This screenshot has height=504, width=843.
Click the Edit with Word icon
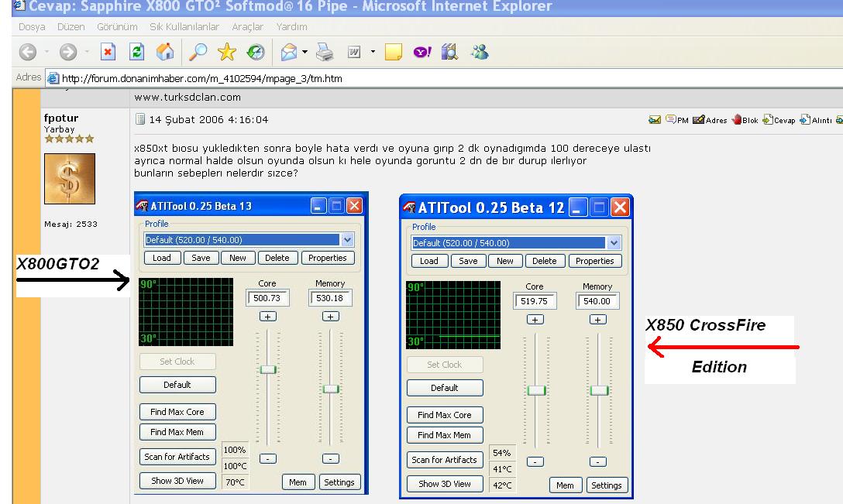[354, 52]
